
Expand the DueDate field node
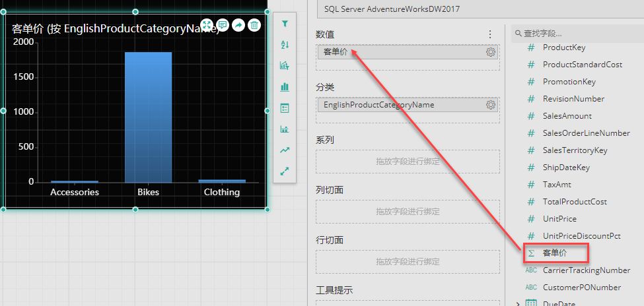coord(517,304)
